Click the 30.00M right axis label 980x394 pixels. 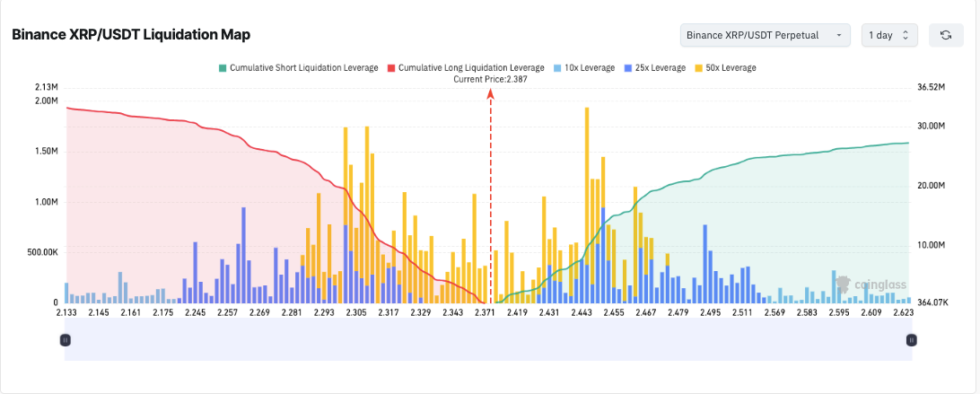[x=931, y=127]
